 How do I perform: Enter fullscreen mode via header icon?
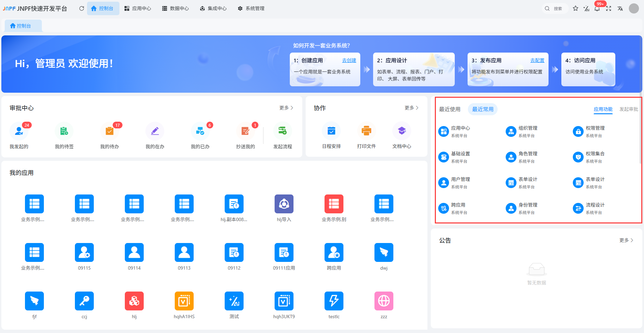click(x=609, y=8)
